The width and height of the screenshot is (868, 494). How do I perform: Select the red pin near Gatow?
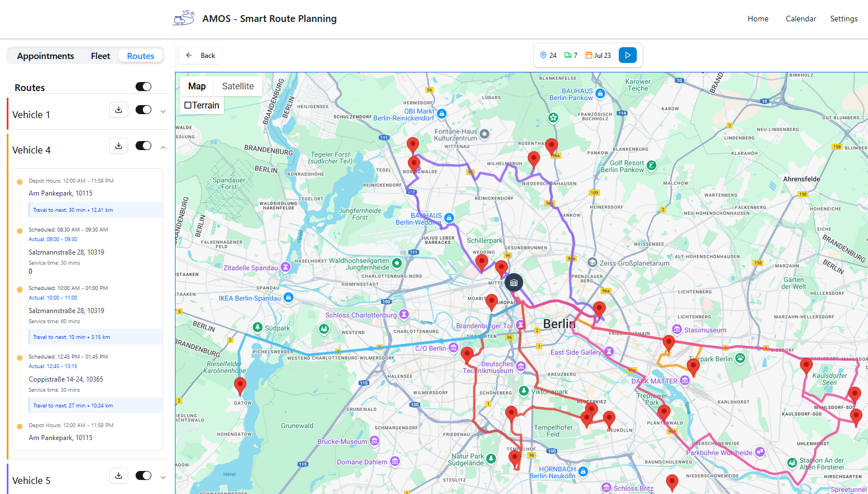click(240, 385)
